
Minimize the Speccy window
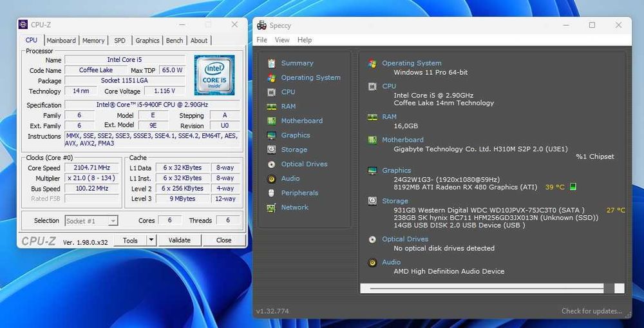point(566,25)
